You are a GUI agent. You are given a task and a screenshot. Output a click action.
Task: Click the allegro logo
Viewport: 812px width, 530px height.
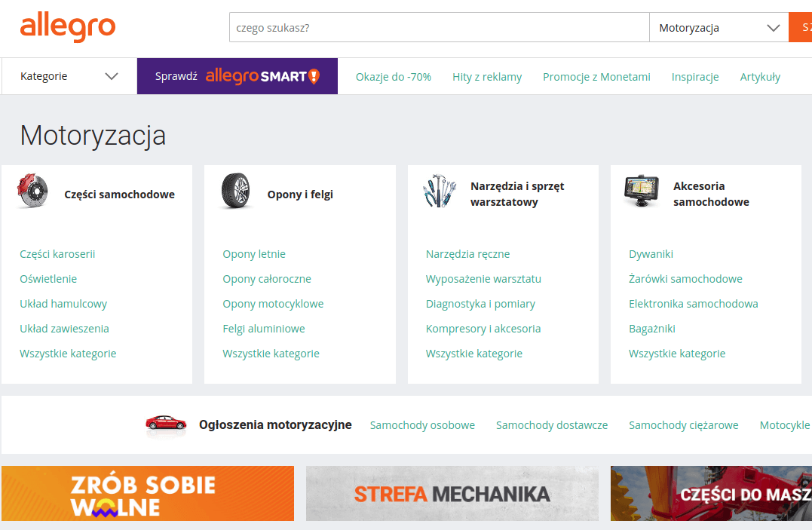click(68, 27)
